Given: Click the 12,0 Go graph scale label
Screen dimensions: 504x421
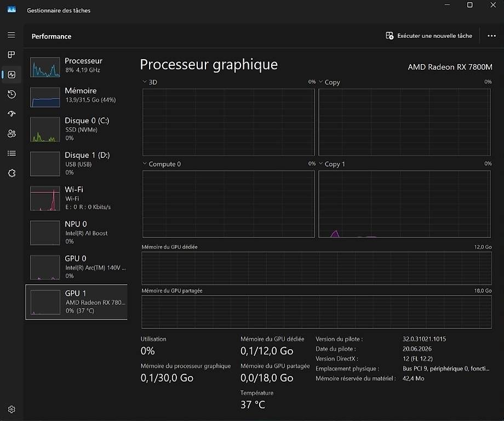Looking at the screenshot, I should click(x=483, y=247).
